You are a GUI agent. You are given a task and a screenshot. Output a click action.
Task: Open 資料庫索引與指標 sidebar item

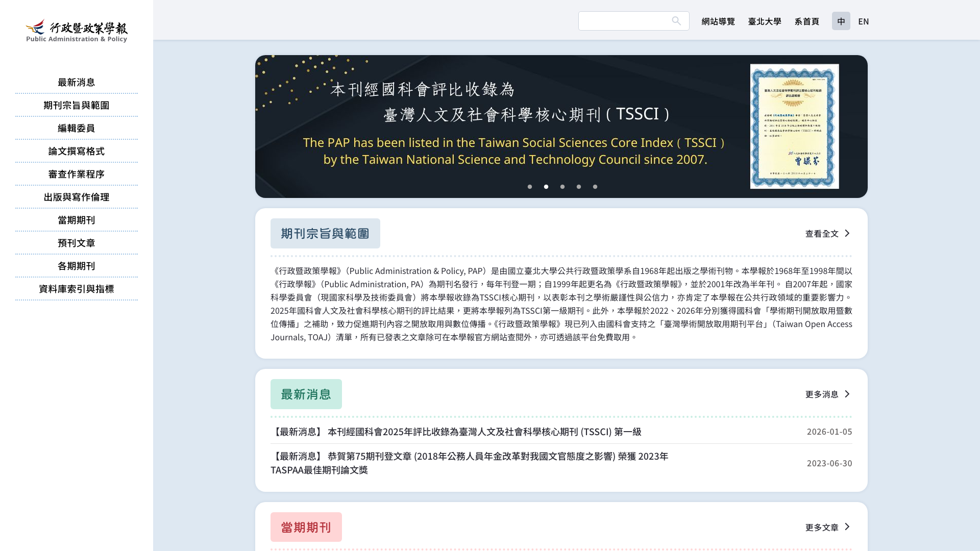pyautogui.click(x=76, y=289)
